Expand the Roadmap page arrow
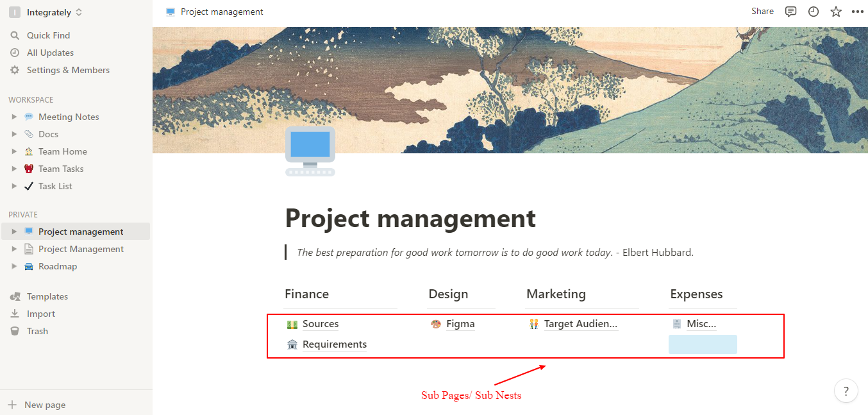The width and height of the screenshot is (868, 415). (x=14, y=266)
